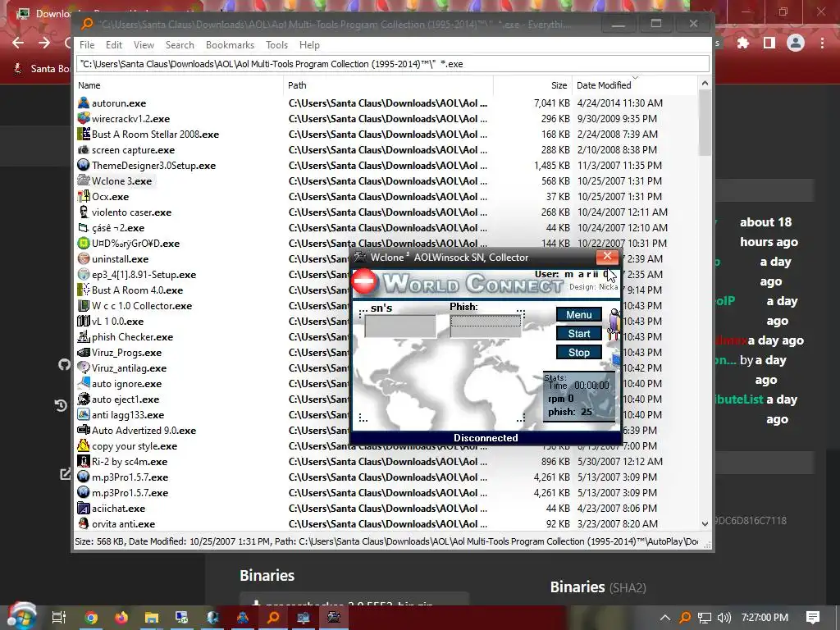This screenshot has height=630, width=840.
Task: Open the Edit menu
Action: 113,45
